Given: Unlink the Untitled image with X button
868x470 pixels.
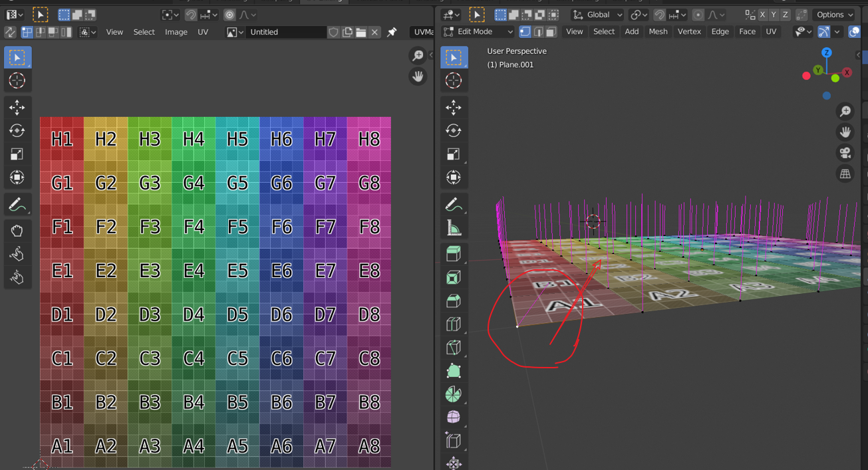Looking at the screenshot, I should 374,32.
